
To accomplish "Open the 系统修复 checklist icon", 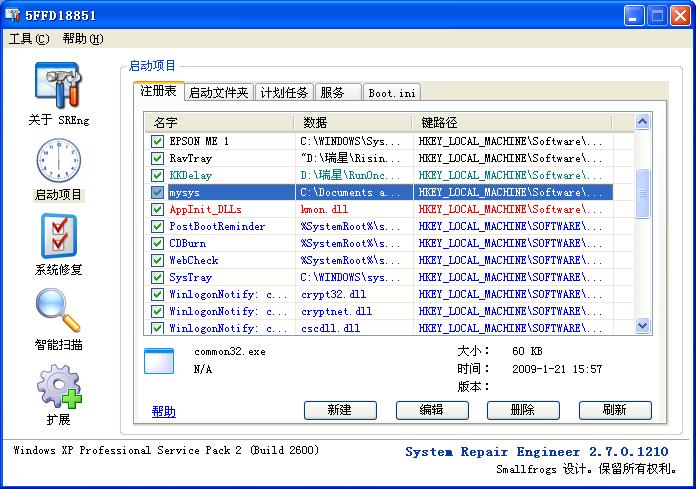I will pos(59,236).
